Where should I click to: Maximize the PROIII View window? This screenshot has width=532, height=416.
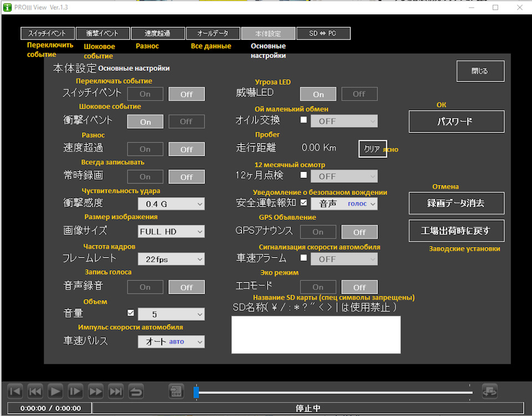[495, 7]
